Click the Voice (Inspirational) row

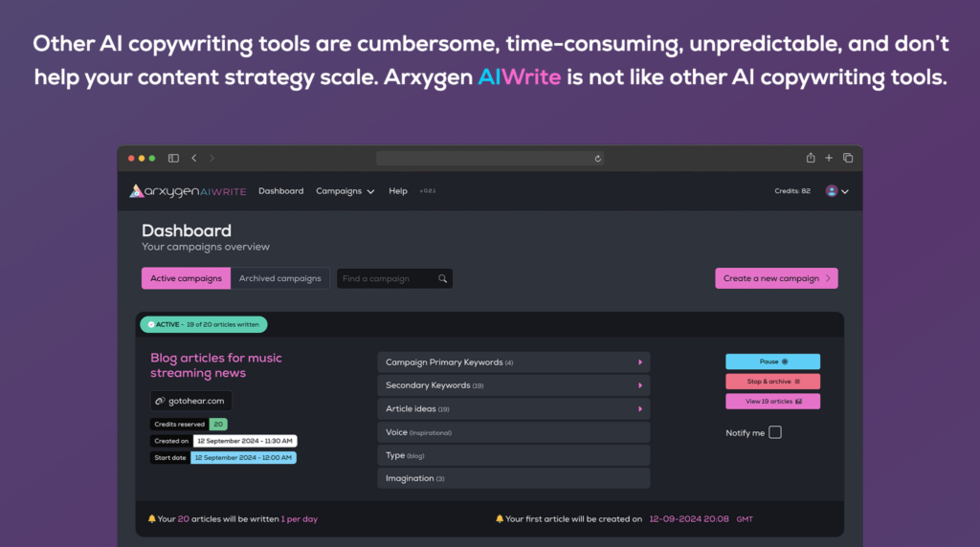pyautogui.click(x=514, y=432)
